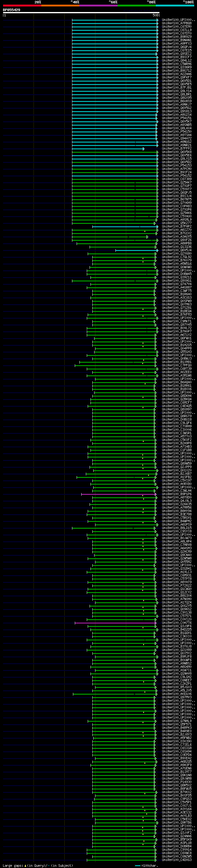This screenshot has width=197, height=868.
Task: Click the white query length bar
Action: (x=81, y=13)
